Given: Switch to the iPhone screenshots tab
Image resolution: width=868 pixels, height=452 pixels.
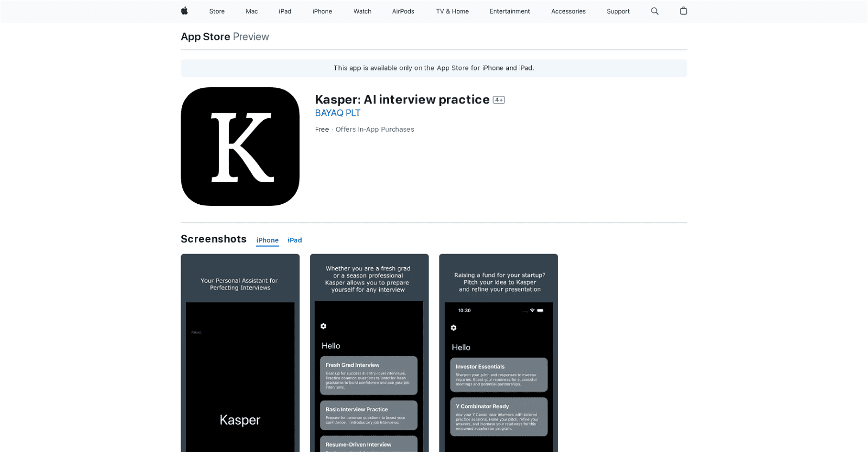Looking at the screenshot, I should [267, 241].
